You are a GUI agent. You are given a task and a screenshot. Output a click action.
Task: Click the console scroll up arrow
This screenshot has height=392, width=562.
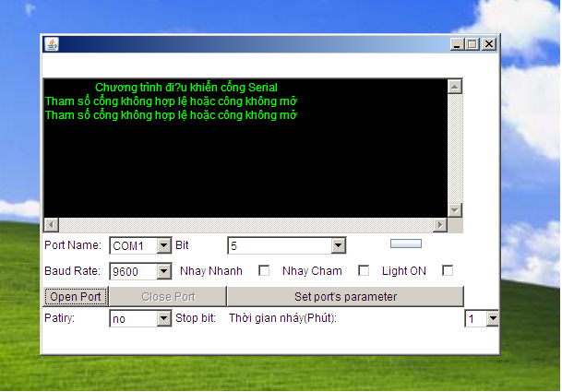(x=455, y=87)
